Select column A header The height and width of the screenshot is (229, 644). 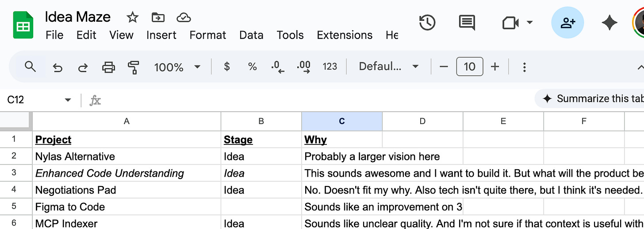(126, 121)
